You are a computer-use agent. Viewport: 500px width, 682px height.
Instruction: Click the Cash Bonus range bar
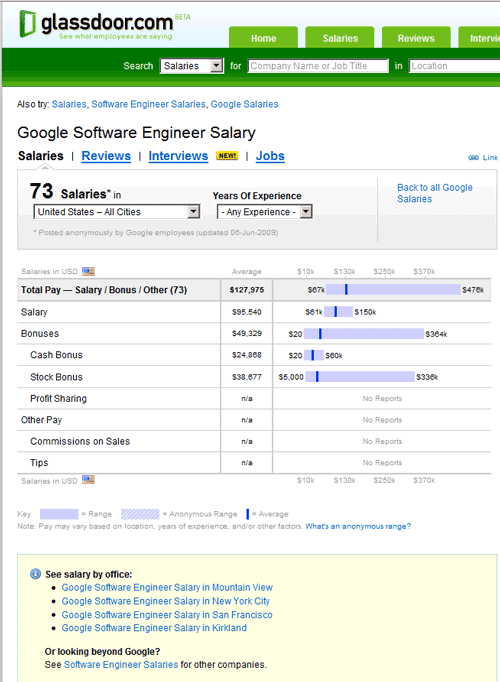pos(314,355)
